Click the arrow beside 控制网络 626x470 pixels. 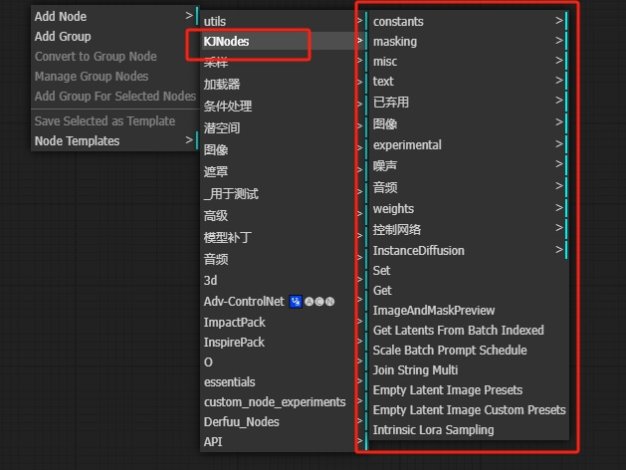pyautogui.click(x=559, y=227)
